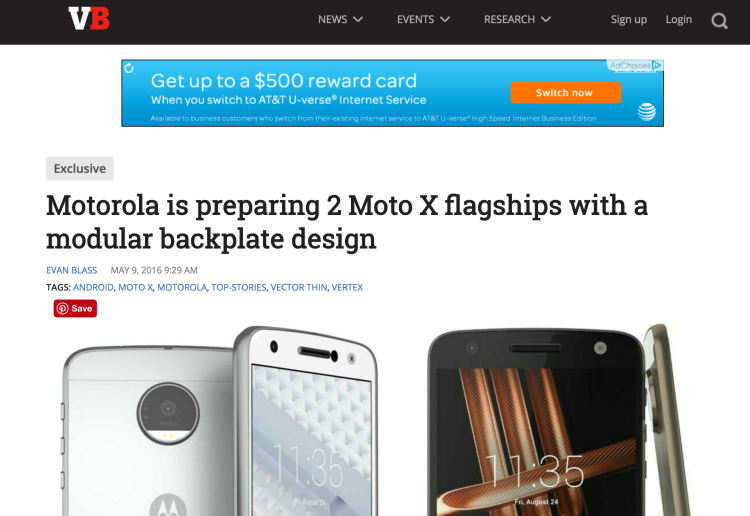Expand the EVENTS dropdown chevron
The width and height of the screenshot is (750, 516).
point(445,19)
